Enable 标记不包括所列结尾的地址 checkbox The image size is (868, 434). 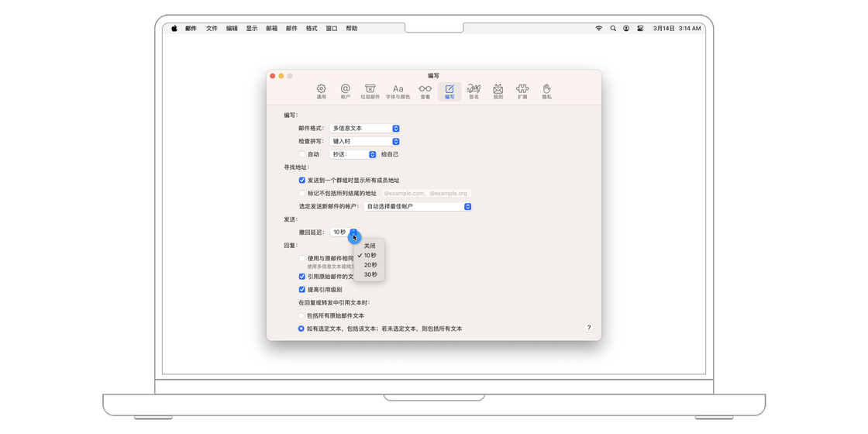(301, 194)
